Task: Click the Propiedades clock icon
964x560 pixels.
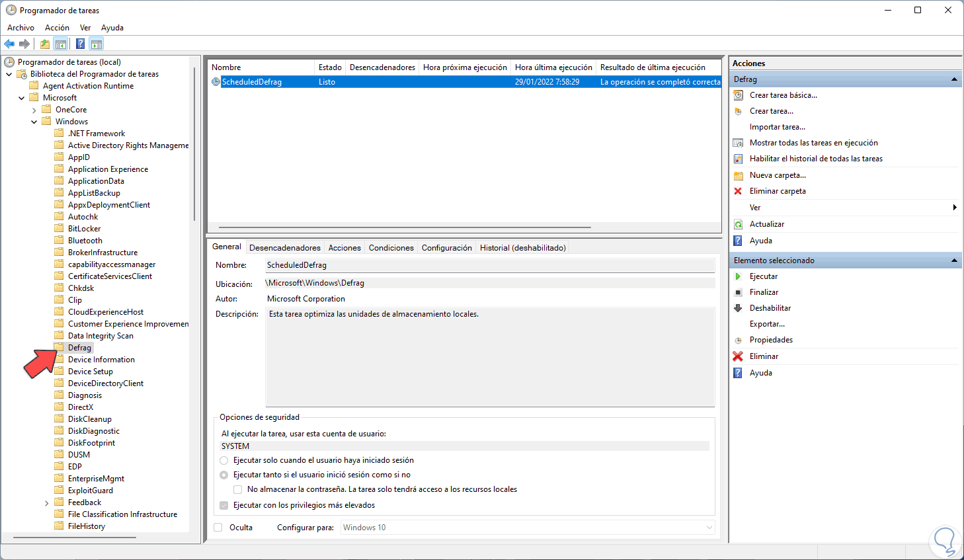Action: 738,340
